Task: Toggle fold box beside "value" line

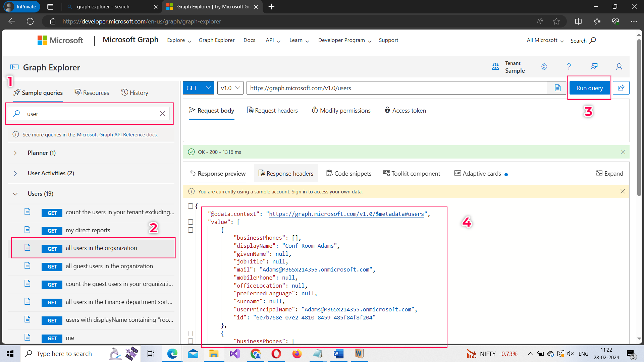Action: pos(191,222)
